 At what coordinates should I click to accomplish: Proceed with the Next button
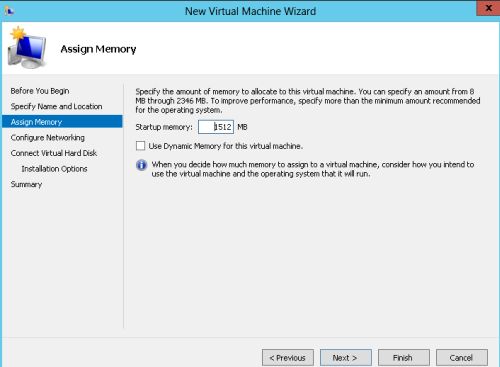[x=346, y=358]
